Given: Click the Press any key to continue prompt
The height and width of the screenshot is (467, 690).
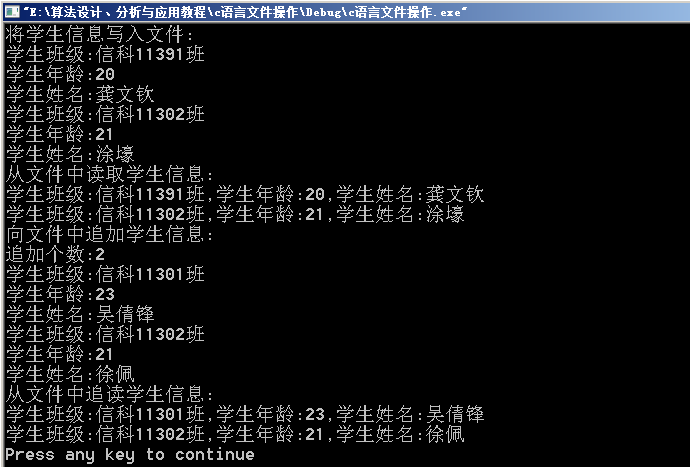Looking at the screenshot, I should 130,455.
